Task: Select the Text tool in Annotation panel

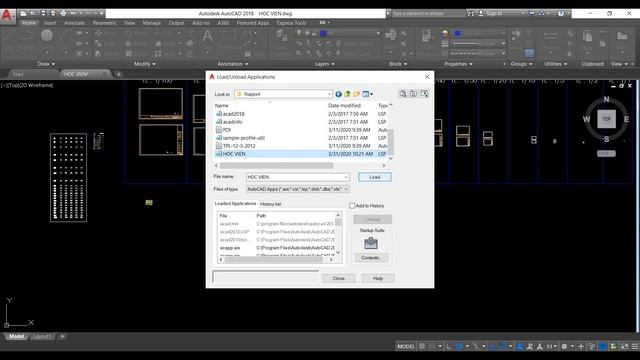Action: click(207, 37)
